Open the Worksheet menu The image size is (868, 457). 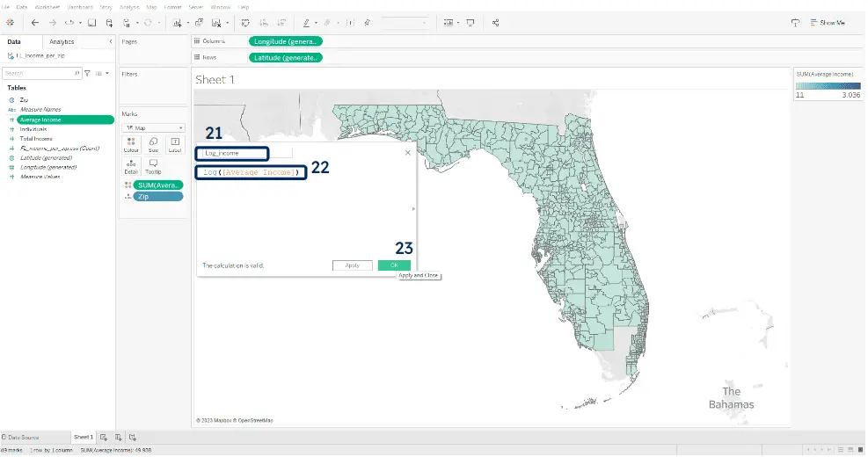point(47,6)
